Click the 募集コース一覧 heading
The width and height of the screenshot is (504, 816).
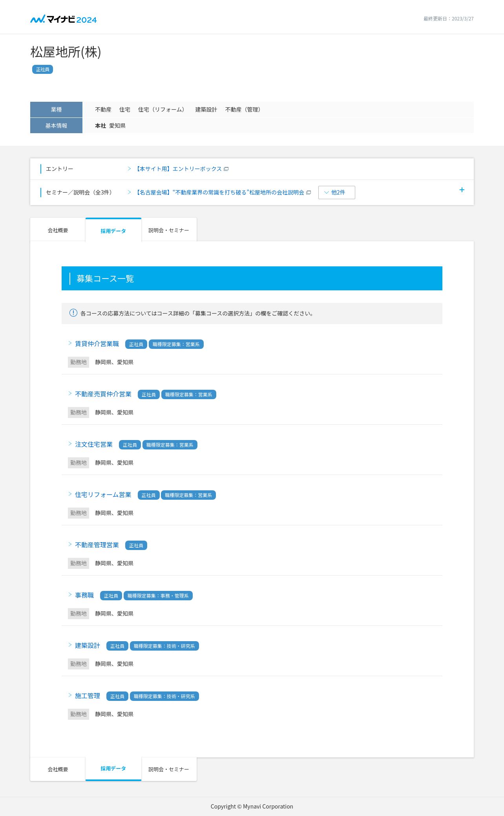pos(105,279)
